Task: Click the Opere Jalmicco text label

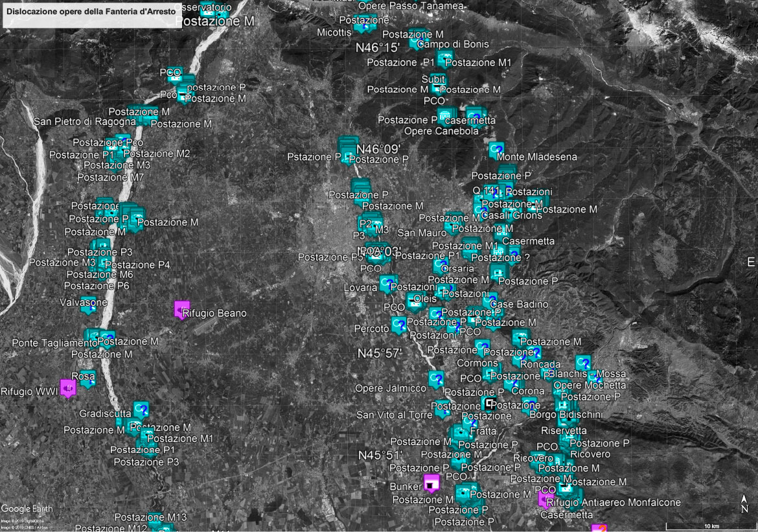Action: [x=391, y=388]
